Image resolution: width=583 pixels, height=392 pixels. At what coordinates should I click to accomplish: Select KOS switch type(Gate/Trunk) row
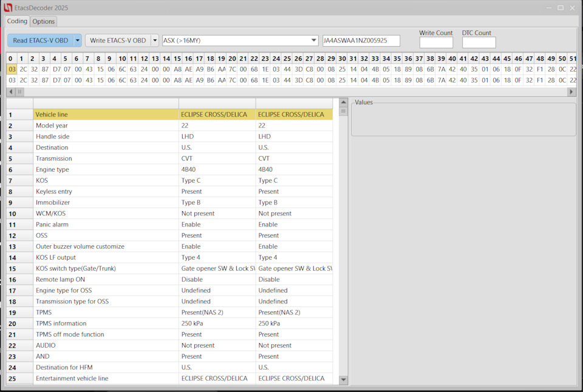[x=169, y=268]
